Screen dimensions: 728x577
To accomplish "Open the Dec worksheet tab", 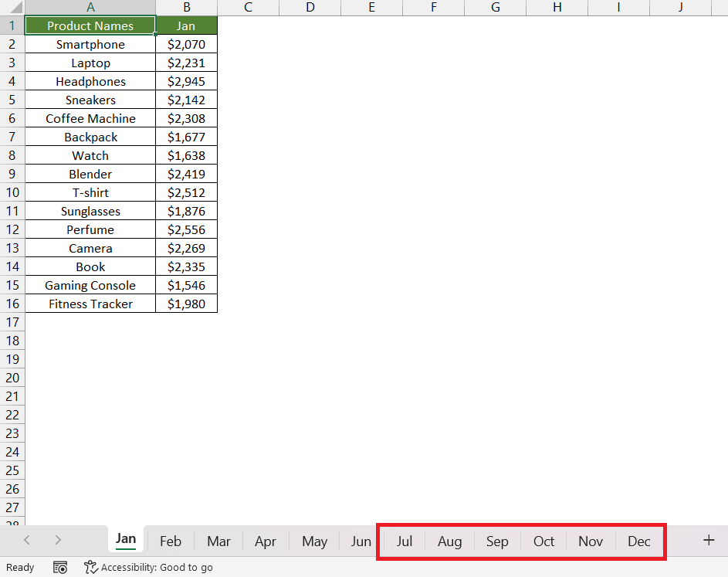I will point(638,541).
